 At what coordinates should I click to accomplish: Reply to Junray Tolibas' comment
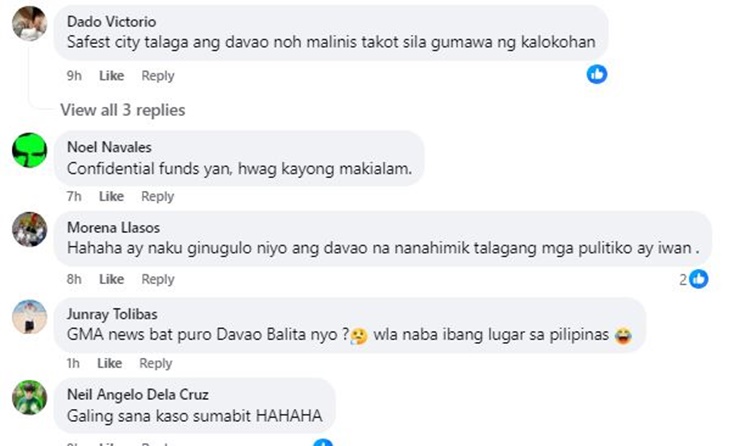(156, 363)
